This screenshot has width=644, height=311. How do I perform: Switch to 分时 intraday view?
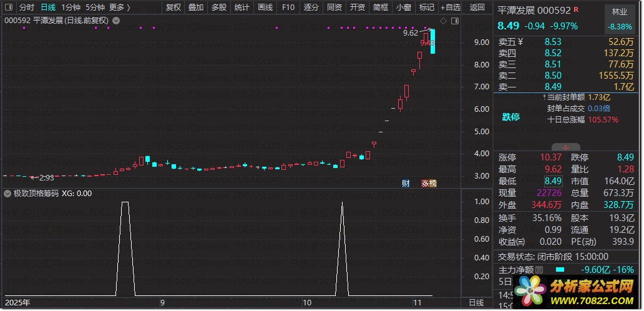(x=27, y=7)
